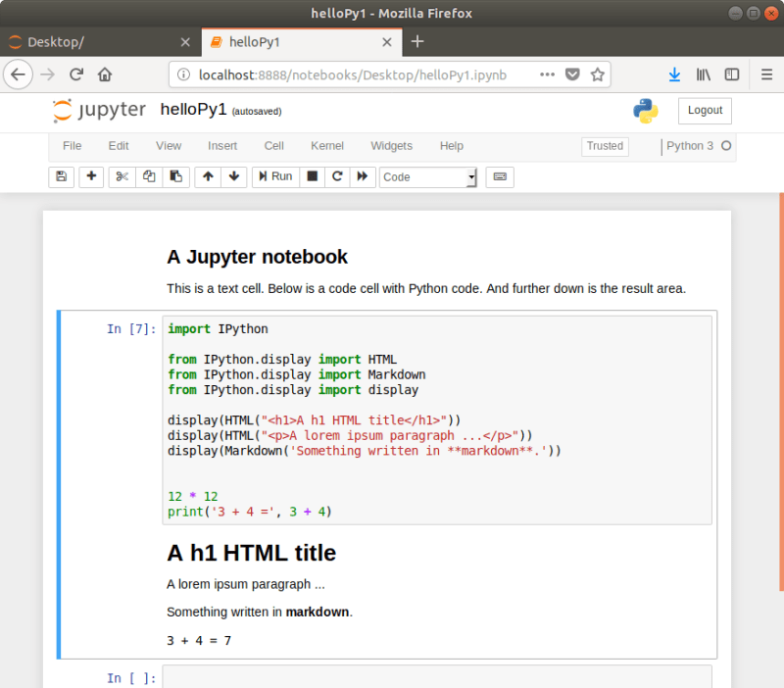784x688 pixels.
Task: Open Firefox downloads panel
Action: (674, 74)
